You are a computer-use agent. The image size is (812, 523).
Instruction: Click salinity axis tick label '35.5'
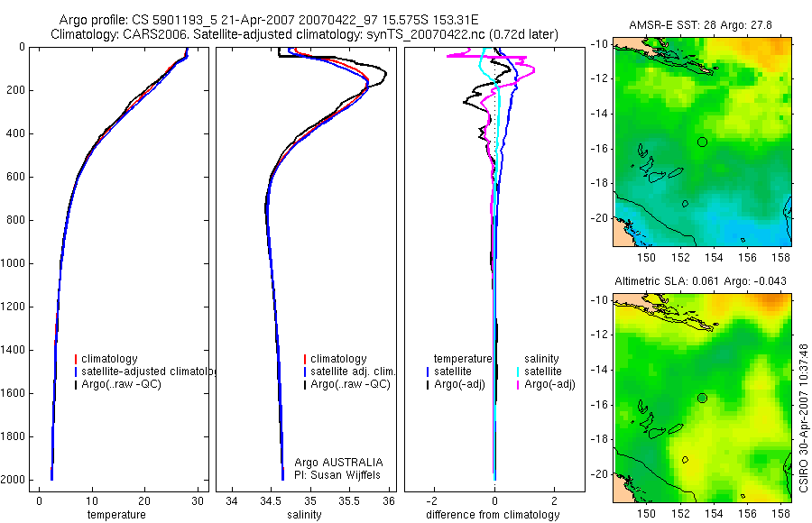349,501
